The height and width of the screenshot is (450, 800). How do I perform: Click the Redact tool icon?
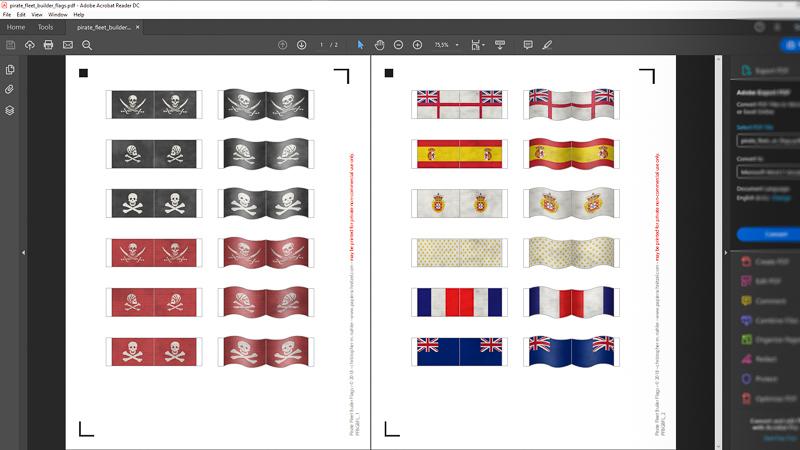(746, 359)
